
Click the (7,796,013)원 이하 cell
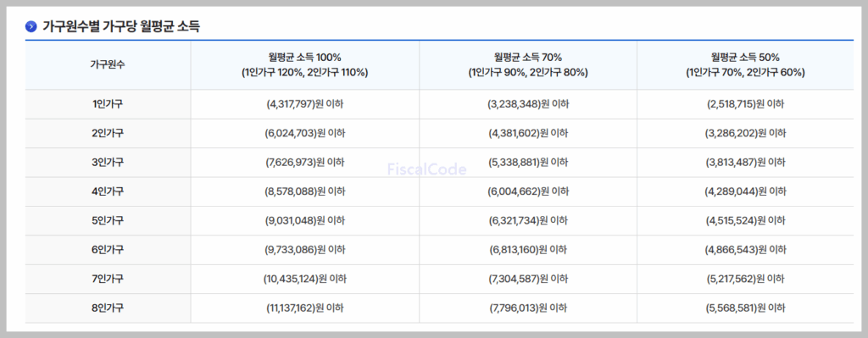[x=528, y=308]
